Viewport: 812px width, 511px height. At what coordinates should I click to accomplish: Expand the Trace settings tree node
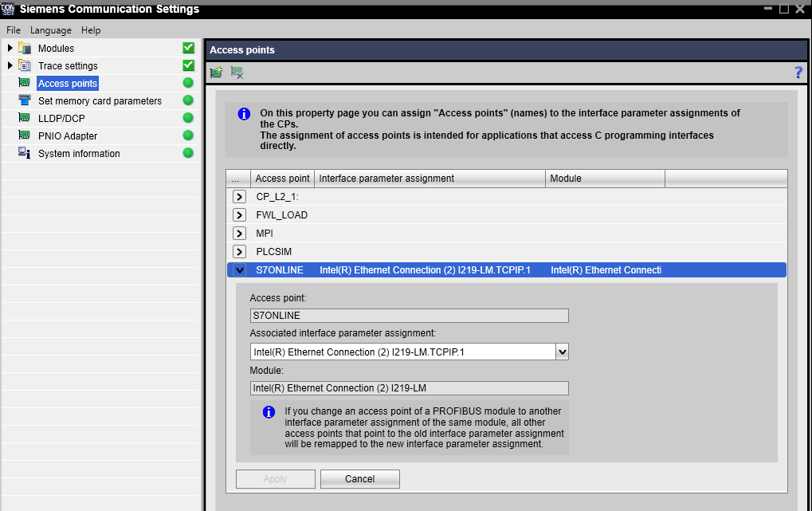pyautogui.click(x=10, y=66)
